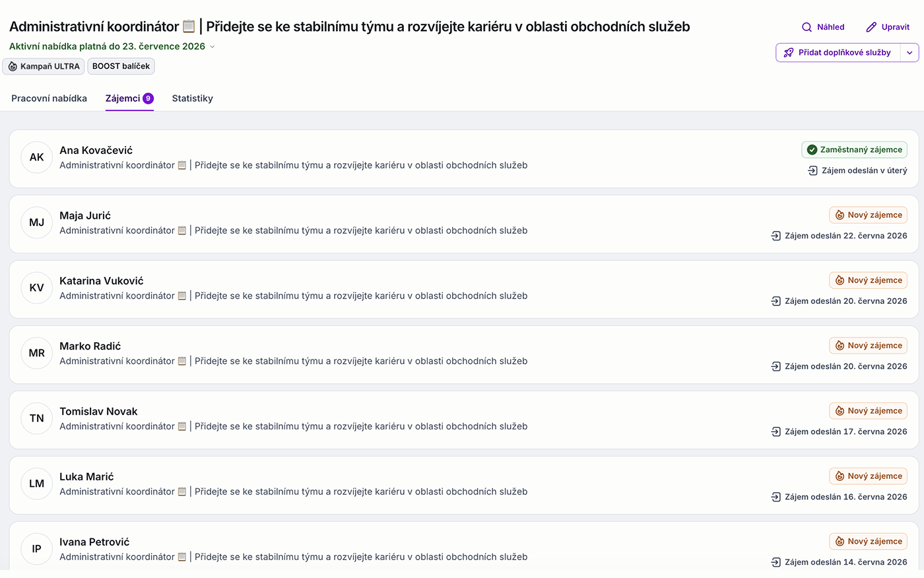Image resolution: width=924 pixels, height=578 pixels.
Task: Open the Náhled preview button
Action: (x=823, y=27)
